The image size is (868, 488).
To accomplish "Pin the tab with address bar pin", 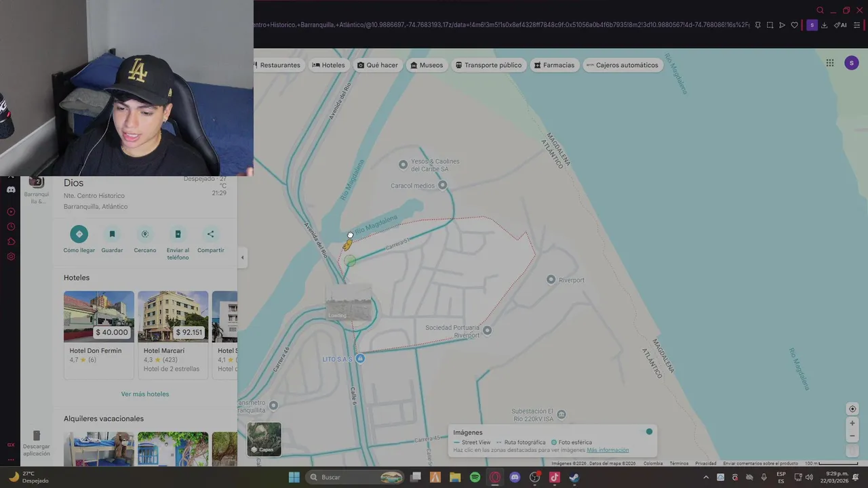I will (x=757, y=25).
